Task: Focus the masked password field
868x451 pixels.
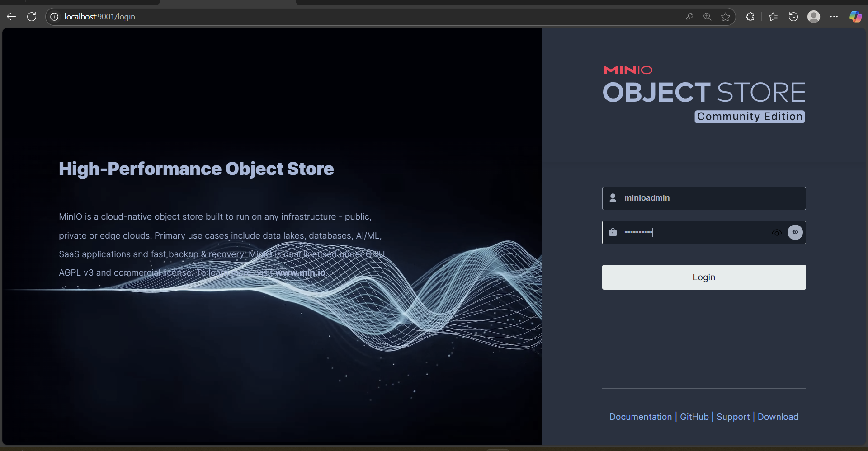Action: (x=704, y=232)
